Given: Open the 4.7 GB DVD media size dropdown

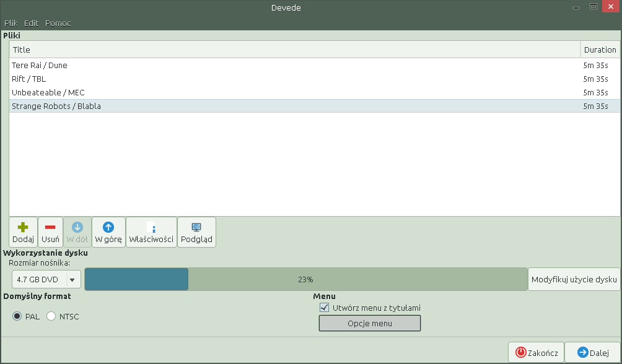Looking at the screenshot, I should (x=46, y=280).
